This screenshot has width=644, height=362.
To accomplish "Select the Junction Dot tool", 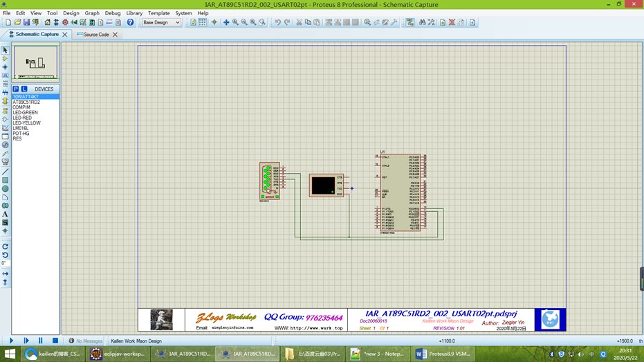I will pos(5,67).
